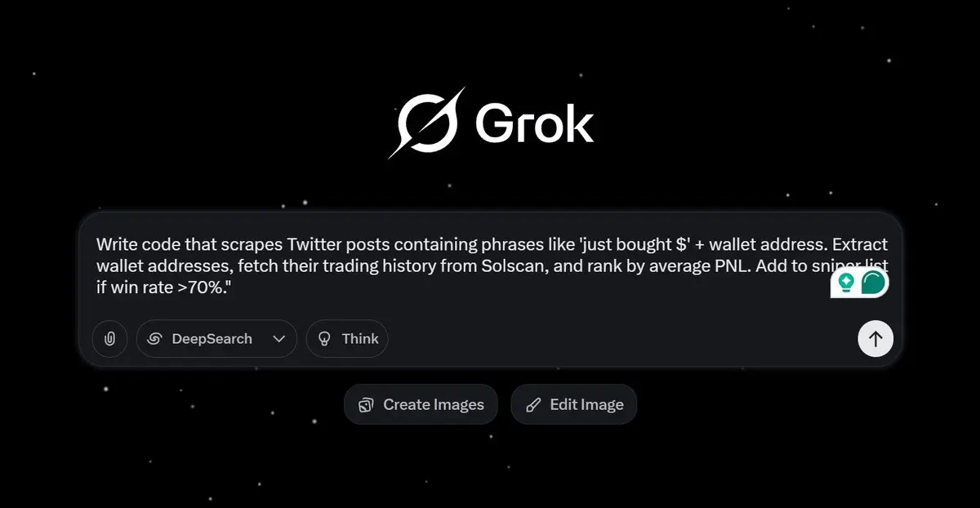Click the stacked-squares icon beside Create Images
Image resolution: width=980 pixels, height=508 pixels.
coord(366,405)
